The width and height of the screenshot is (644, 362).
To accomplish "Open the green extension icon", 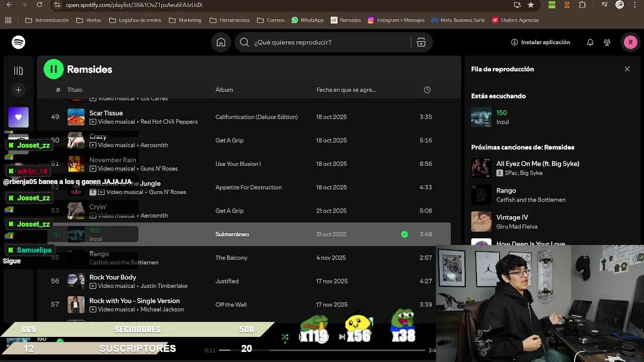I will [552, 5].
